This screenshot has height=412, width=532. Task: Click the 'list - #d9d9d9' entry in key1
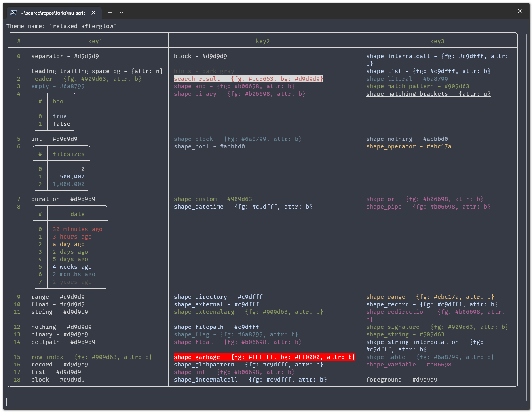click(56, 372)
